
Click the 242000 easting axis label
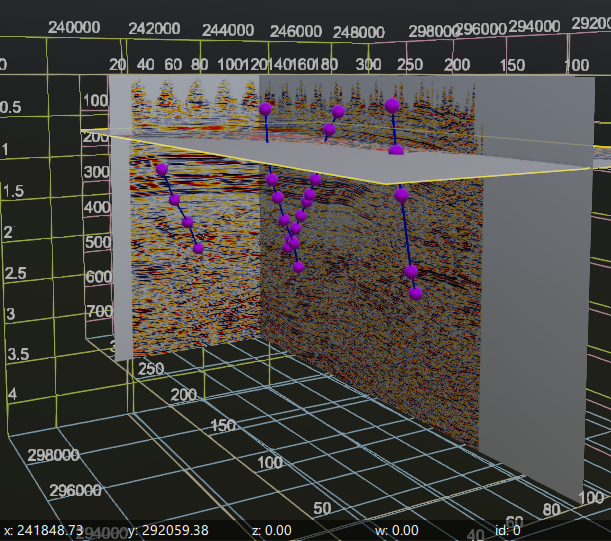[154, 29]
